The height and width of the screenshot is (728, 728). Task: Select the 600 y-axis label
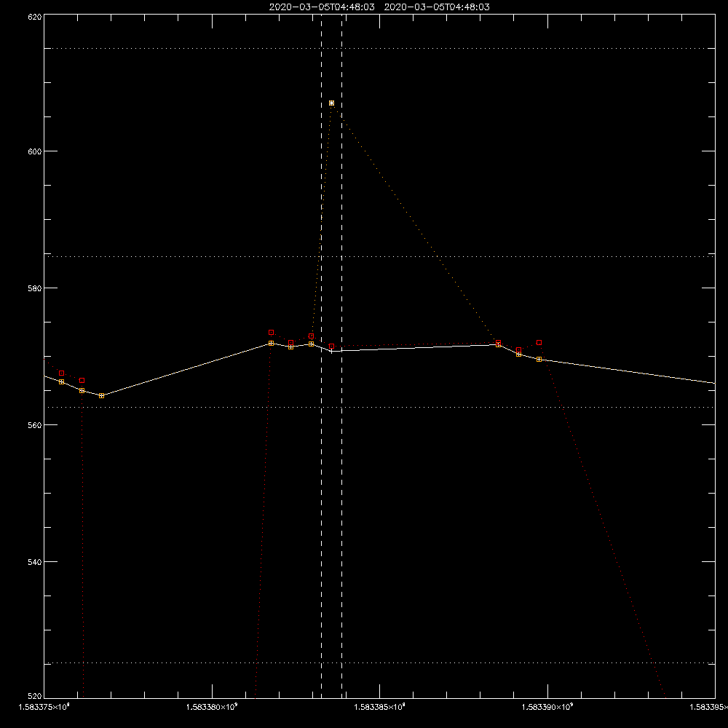[35, 151]
